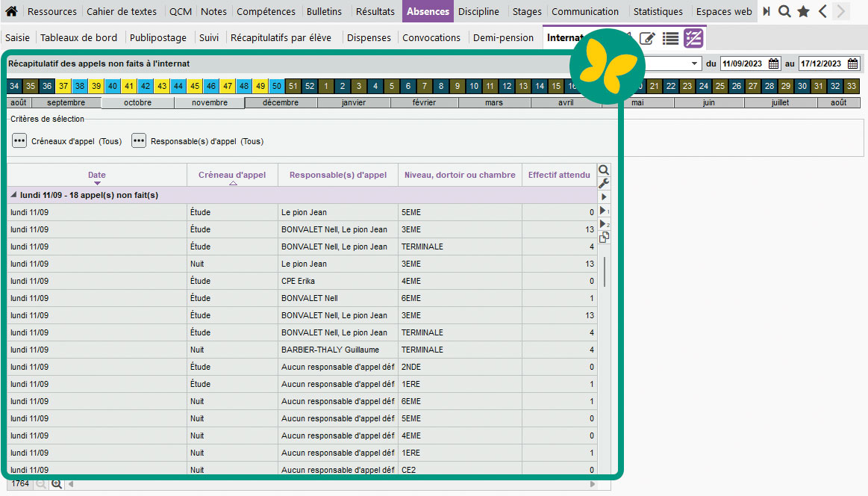Open the edit pencil view icon
The width and height of the screenshot is (868, 496).
pos(648,38)
